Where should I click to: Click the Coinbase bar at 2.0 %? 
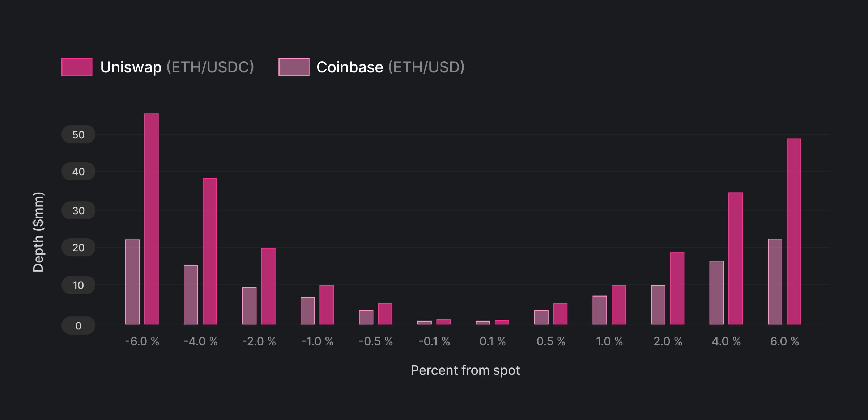[658, 304]
